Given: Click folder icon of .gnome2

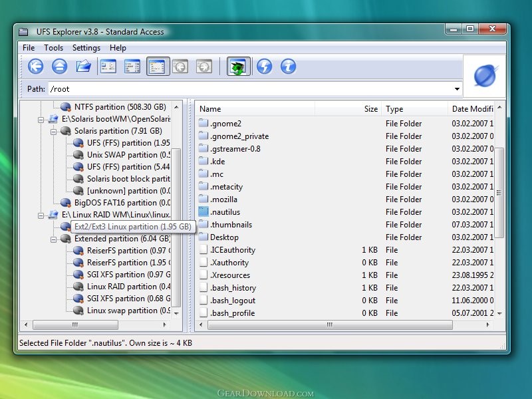Looking at the screenshot, I should 203,123.
